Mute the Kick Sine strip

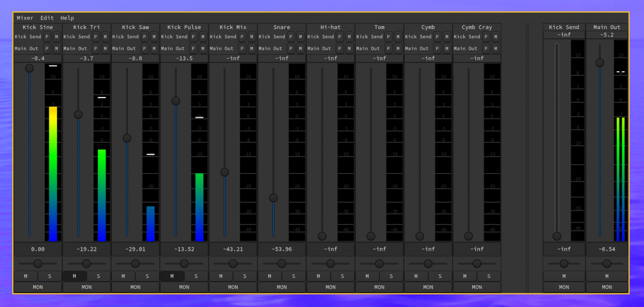(26, 276)
